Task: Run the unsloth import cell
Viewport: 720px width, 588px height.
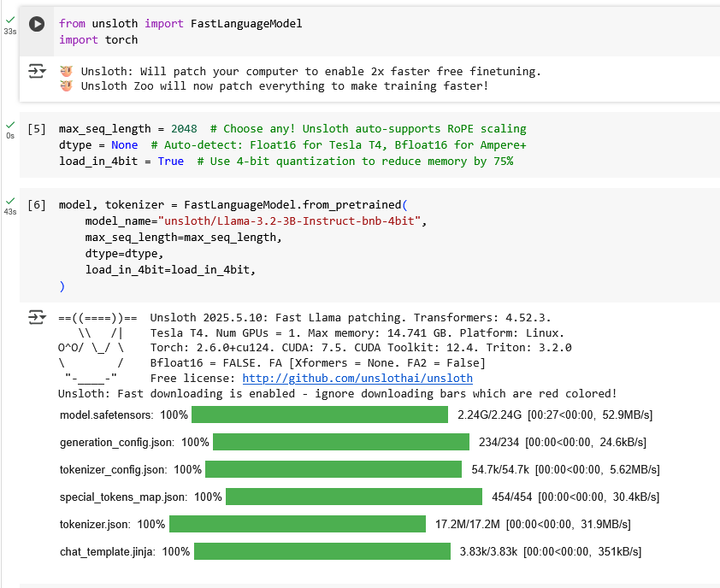Action: 37,24
